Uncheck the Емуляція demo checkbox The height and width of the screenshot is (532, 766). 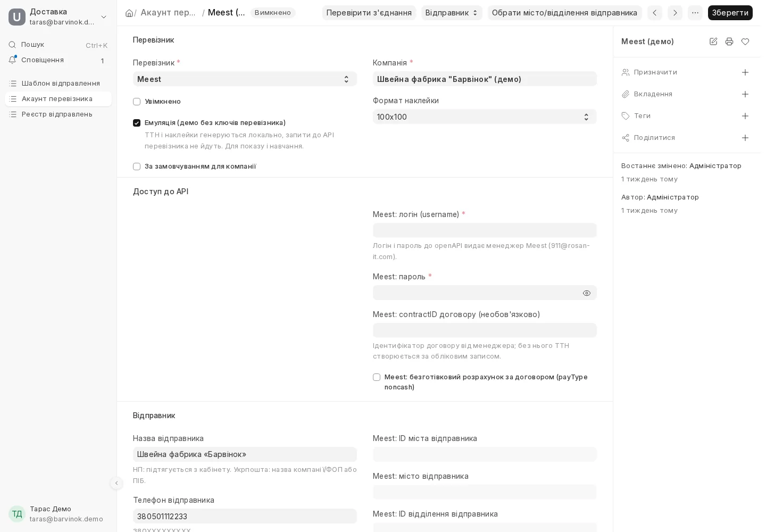[137, 123]
